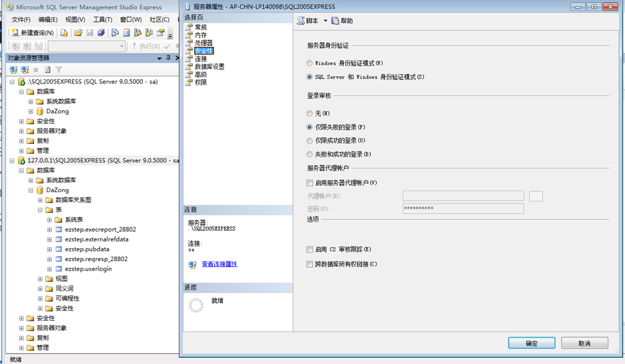
Task: Select the 内存 page in the dialog
Action: pyautogui.click(x=200, y=35)
